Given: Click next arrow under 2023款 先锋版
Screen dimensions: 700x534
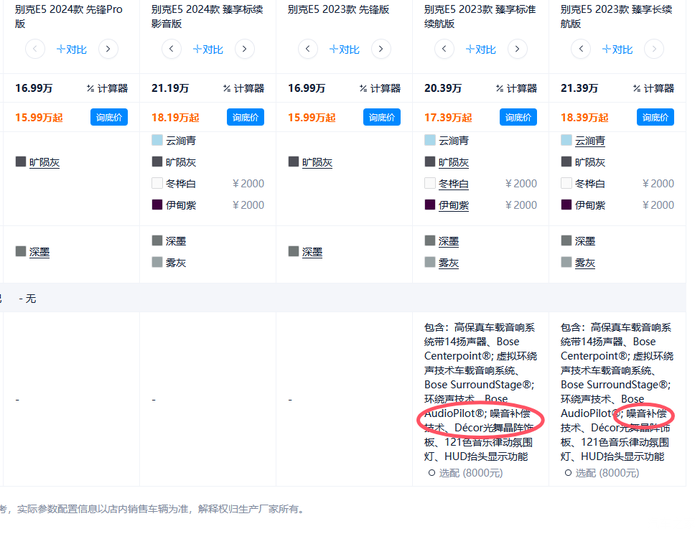Looking at the screenshot, I should (x=381, y=49).
